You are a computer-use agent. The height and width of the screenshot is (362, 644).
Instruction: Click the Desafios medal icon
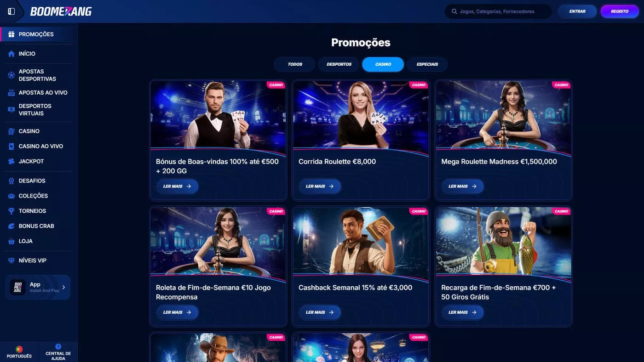tap(11, 181)
